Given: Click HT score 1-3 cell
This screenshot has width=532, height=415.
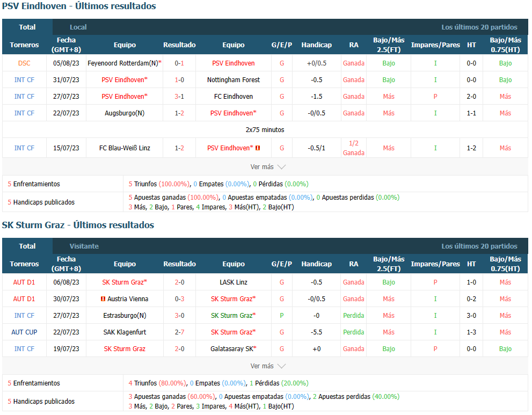Looking at the screenshot, I should tap(471, 332).
